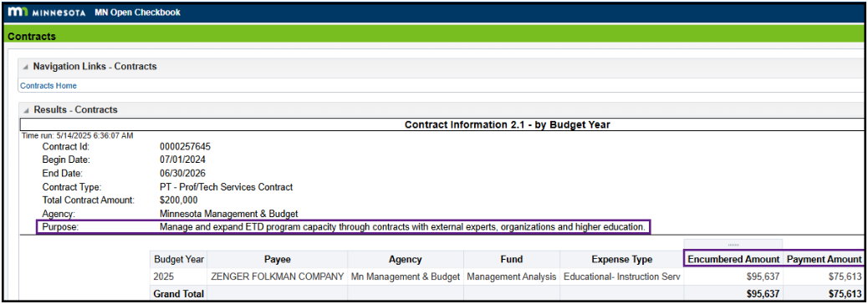This screenshot has height=304, width=868.
Task: Click the Contracts heading in green bar
Action: tap(32, 37)
